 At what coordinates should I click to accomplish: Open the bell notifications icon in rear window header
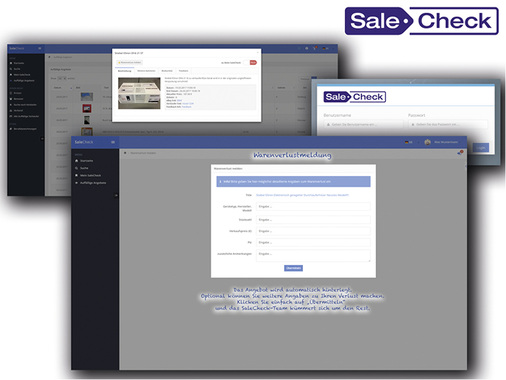[x=307, y=48]
